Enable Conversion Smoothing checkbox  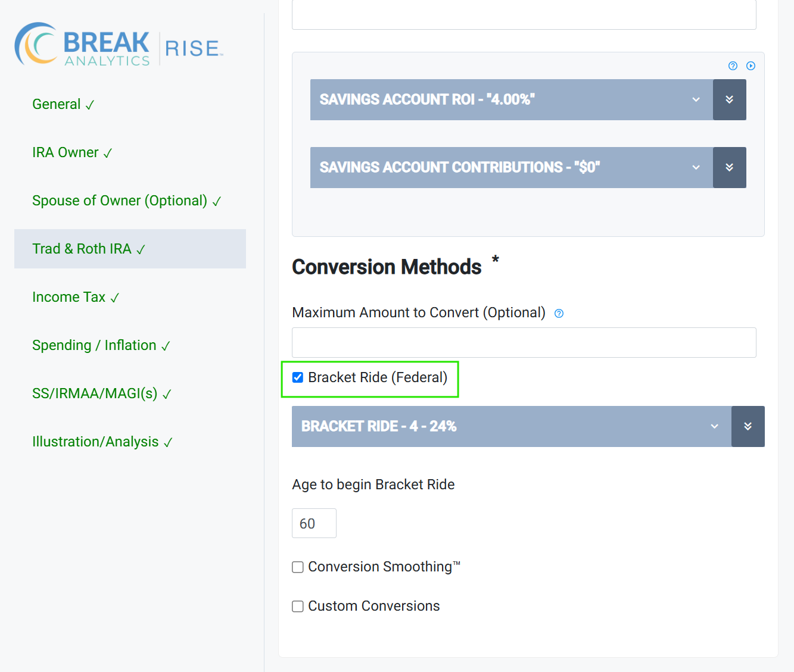pos(298,567)
